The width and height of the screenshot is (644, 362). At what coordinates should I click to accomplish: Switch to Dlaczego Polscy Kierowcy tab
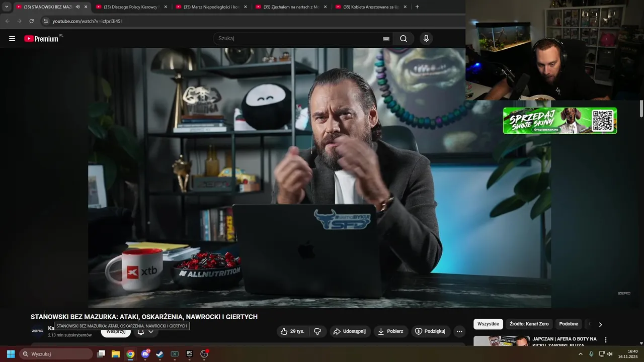132,7
